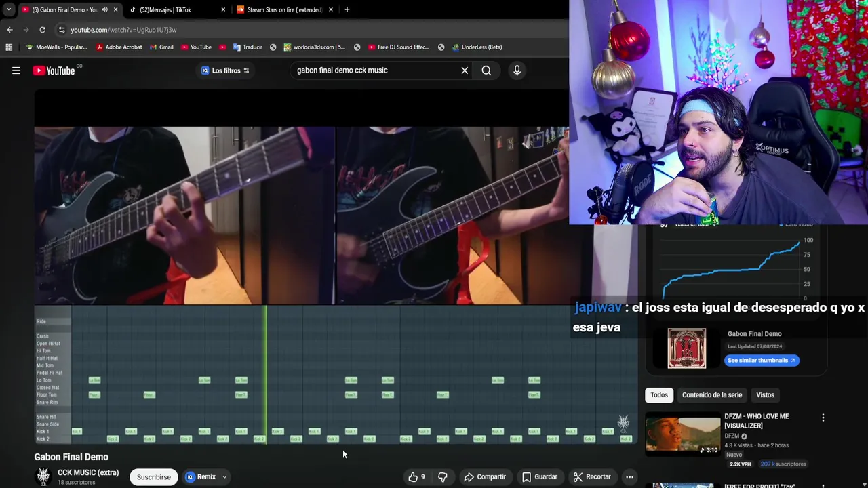The height and width of the screenshot is (488, 868).
Task: Close the Mensajes TikTok tab
Action: 223,9
